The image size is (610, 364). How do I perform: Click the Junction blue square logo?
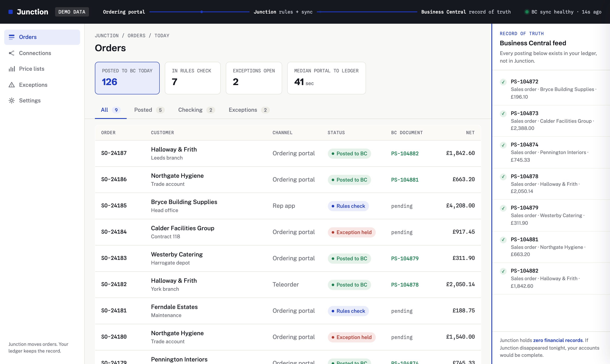point(11,12)
